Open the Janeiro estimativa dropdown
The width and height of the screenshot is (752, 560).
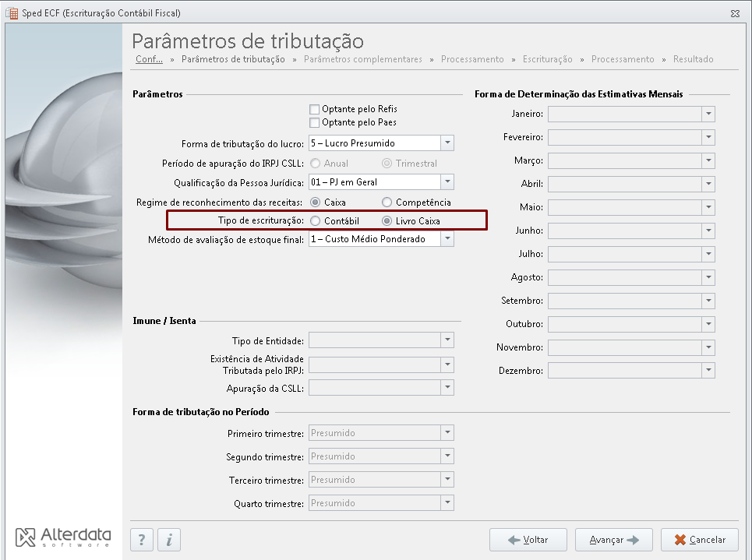point(708,114)
